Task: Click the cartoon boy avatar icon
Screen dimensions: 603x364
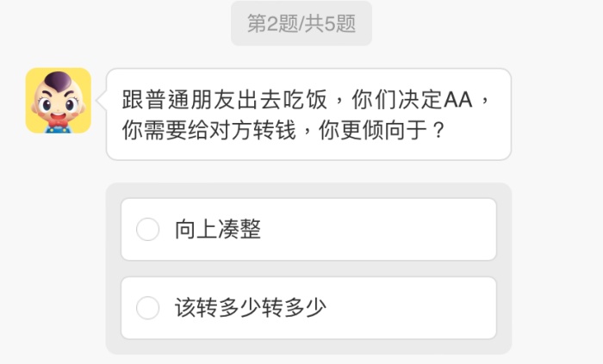Action: [58, 101]
